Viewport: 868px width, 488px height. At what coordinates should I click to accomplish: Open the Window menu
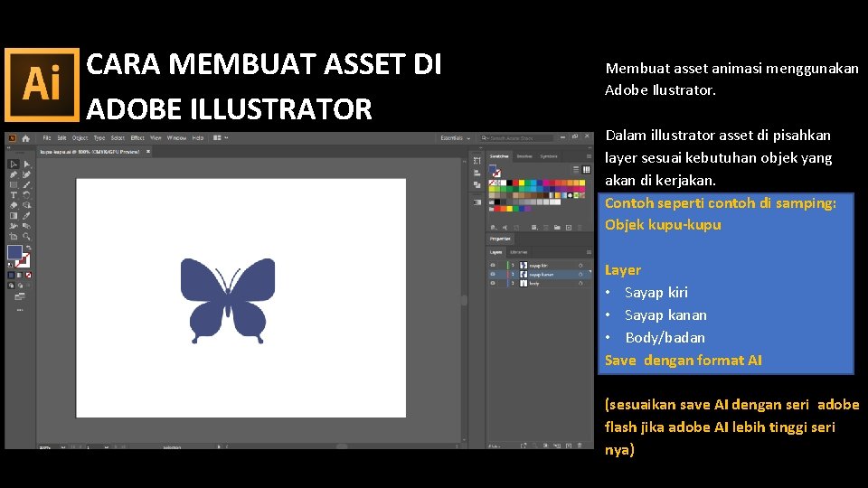176,138
